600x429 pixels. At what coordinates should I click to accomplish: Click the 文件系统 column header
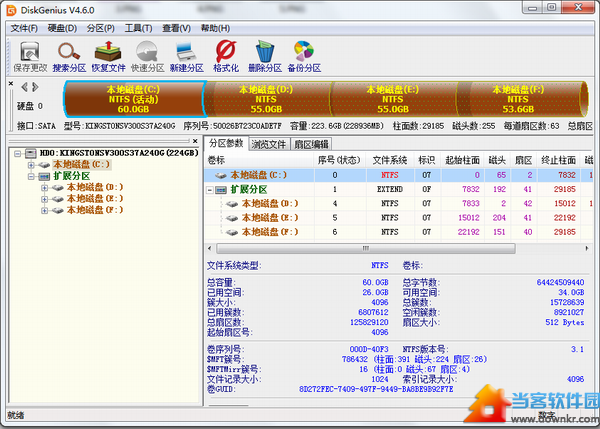pos(389,159)
